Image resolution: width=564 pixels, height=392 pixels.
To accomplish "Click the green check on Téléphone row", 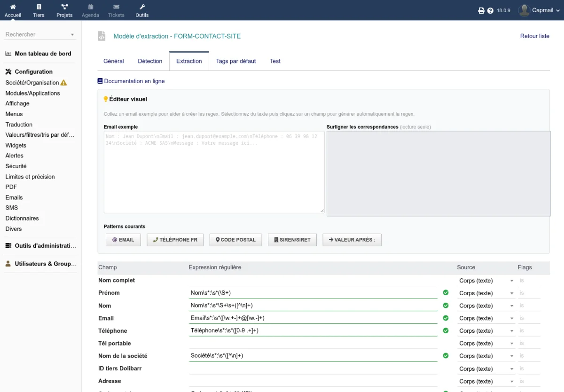I will [446, 330].
